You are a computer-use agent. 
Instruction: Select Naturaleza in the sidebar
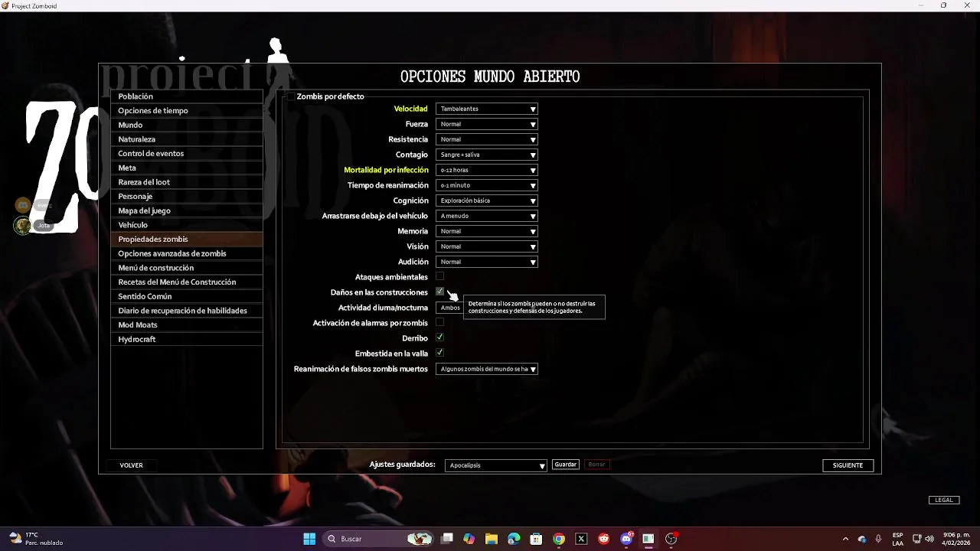tap(187, 139)
